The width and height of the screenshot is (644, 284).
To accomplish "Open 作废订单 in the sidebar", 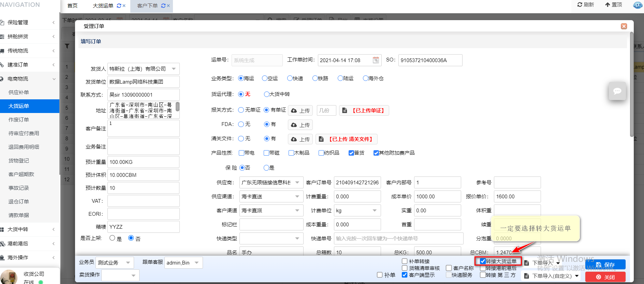I will tap(19, 120).
